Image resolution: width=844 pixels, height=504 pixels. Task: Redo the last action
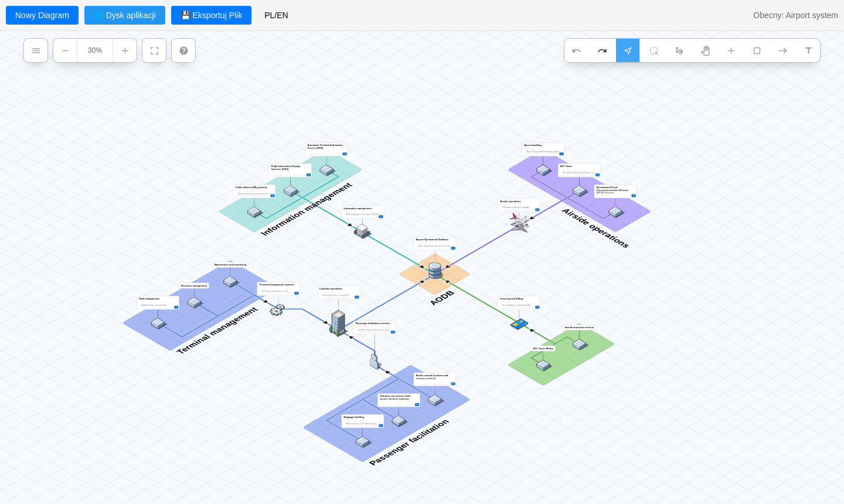tap(602, 50)
